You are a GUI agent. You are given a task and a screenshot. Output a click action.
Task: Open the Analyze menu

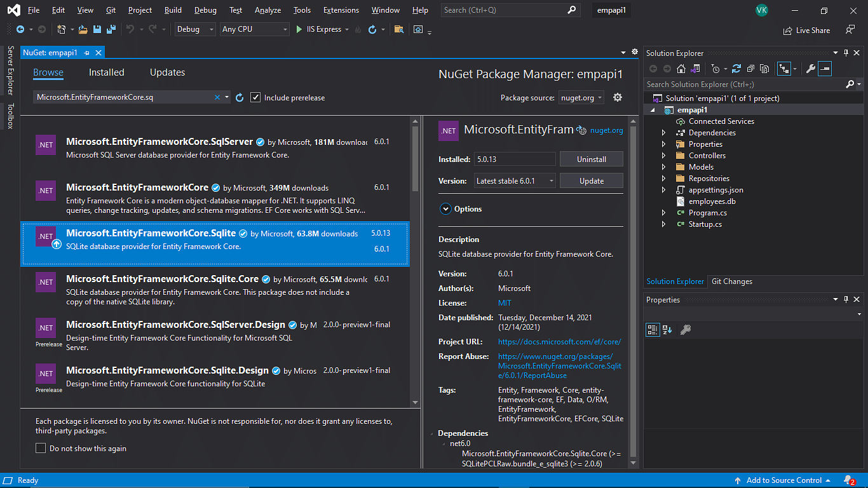click(x=268, y=10)
